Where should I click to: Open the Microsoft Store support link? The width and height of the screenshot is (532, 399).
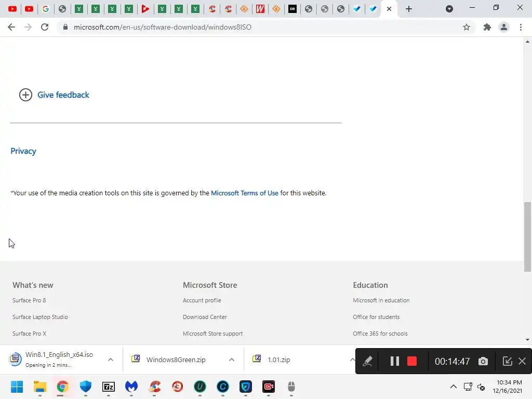pyautogui.click(x=212, y=334)
